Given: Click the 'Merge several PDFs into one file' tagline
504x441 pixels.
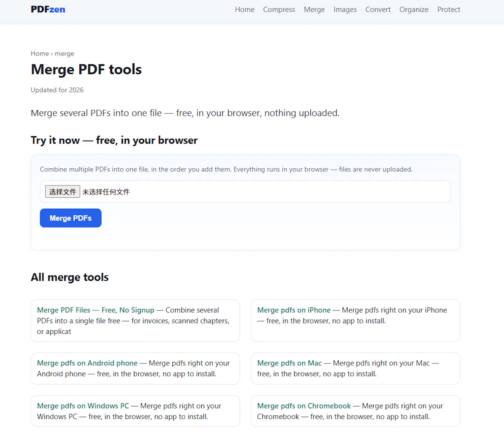Looking at the screenshot, I should click(185, 113).
